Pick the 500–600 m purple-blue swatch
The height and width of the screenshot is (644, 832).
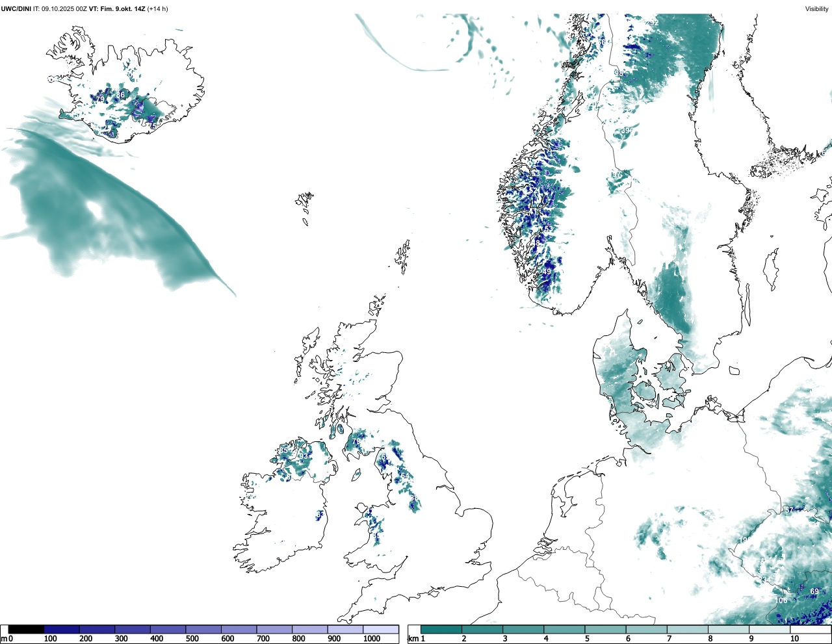[x=203, y=629]
